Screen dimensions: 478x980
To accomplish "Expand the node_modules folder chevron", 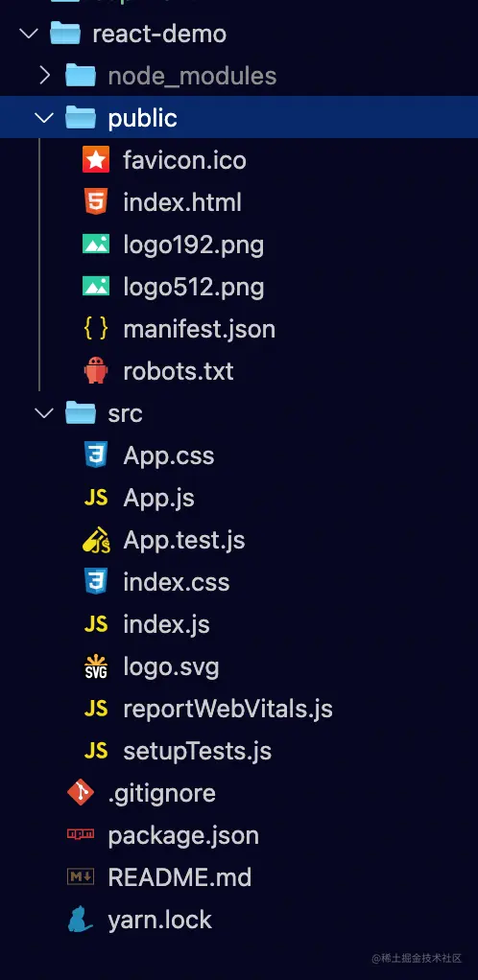I will tap(44, 76).
